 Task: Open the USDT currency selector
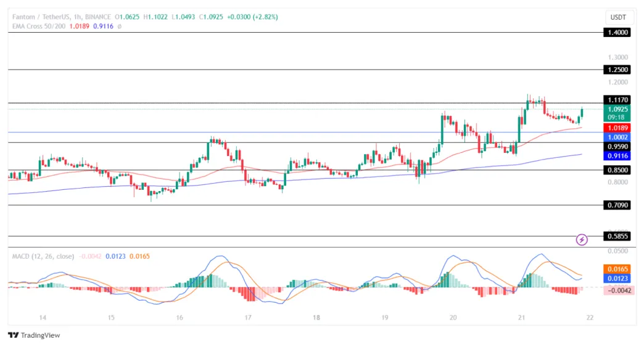617,17
